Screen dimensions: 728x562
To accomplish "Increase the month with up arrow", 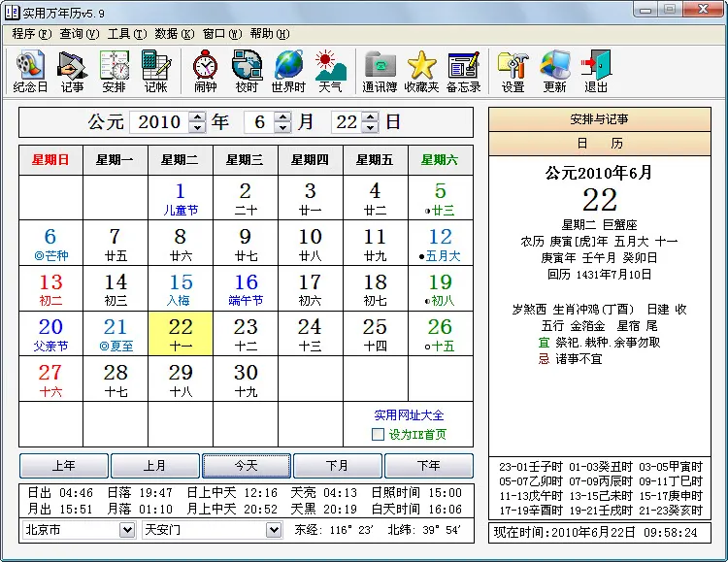I will [282, 116].
